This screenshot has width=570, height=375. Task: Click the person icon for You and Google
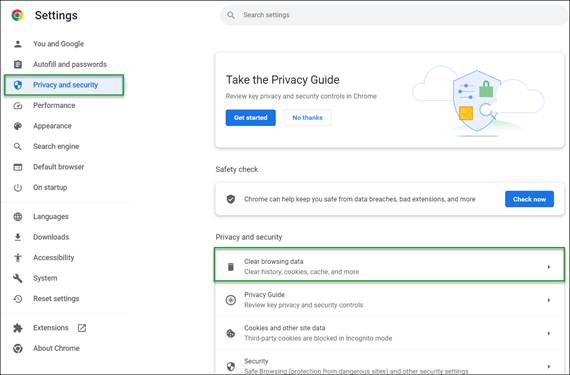tap(17, 44)
